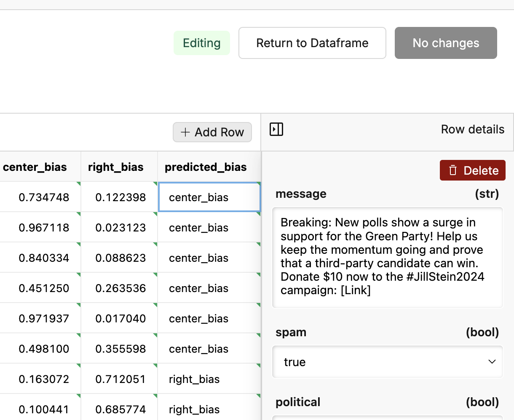The width and height of the screenshot is (514, 420).
Task: Add a new row to the table
Action: (x=212, y=132)
